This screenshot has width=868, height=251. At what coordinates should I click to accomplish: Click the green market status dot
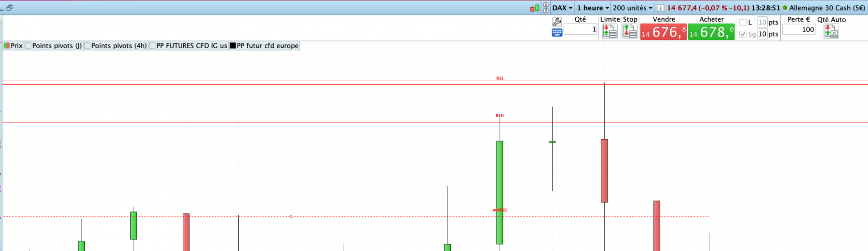click(x=785, y=8)
